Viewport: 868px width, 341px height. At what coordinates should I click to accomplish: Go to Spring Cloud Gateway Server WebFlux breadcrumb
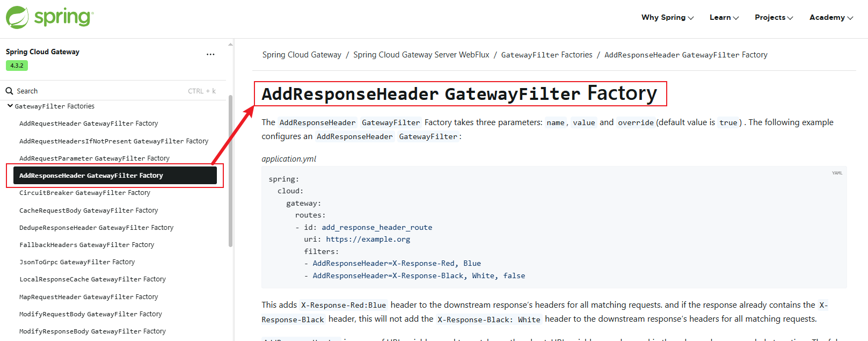click(x=421, y=55)
